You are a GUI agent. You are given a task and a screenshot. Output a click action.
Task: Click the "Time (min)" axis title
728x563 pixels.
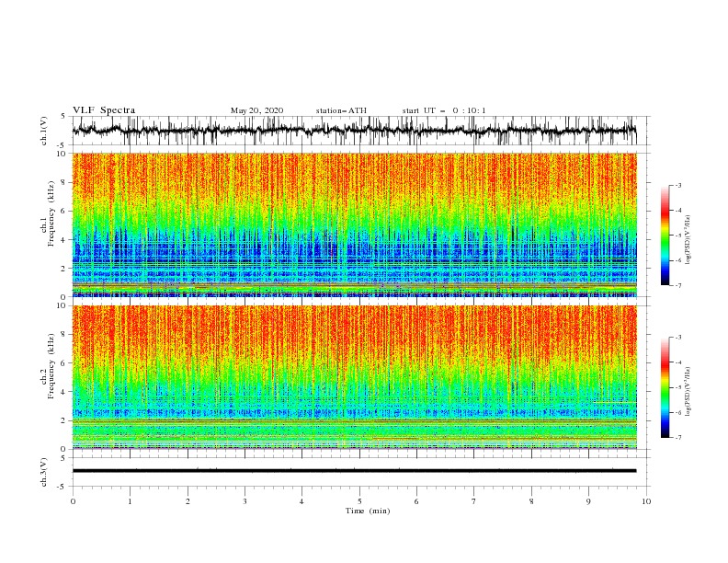point(368,511)
